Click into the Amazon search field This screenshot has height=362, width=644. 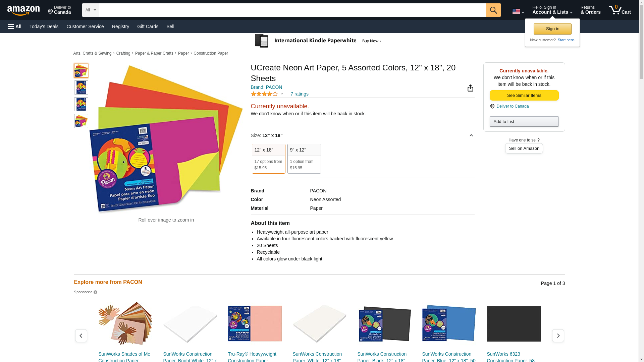coord(292,10)
